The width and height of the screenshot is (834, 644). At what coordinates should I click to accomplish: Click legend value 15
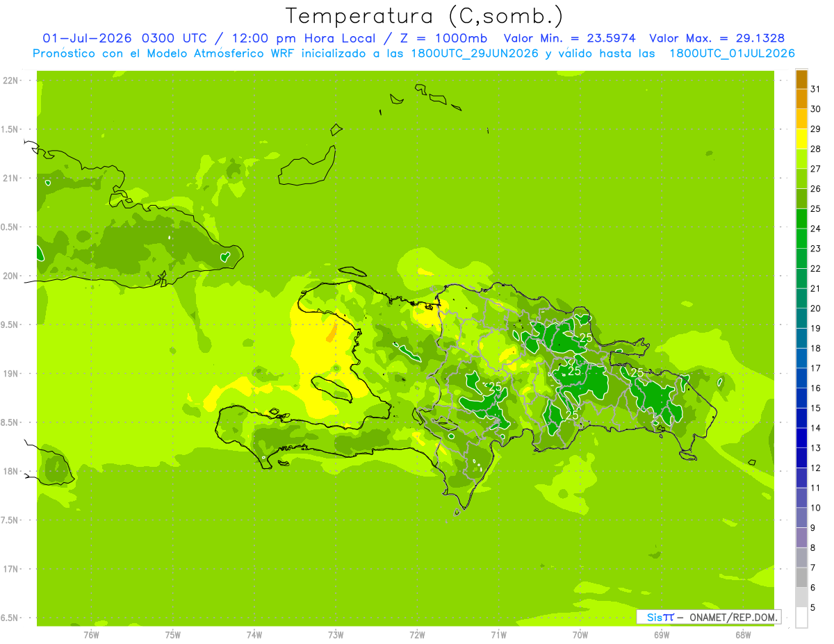click(x=816, y=408)
